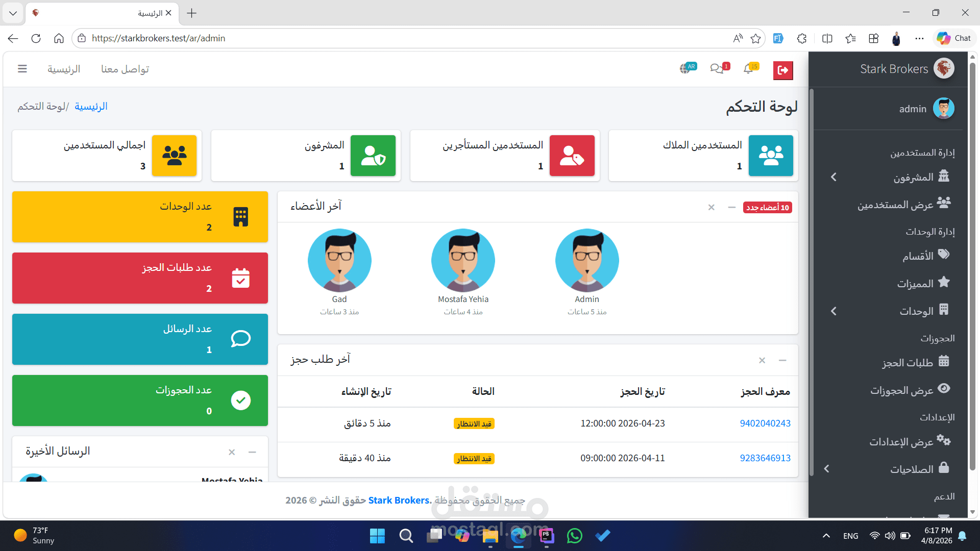The width and height of the screenshot is (980, 551).
Task: Expand the الصلاحيات sidebar chevron
Action: point(827,468)
